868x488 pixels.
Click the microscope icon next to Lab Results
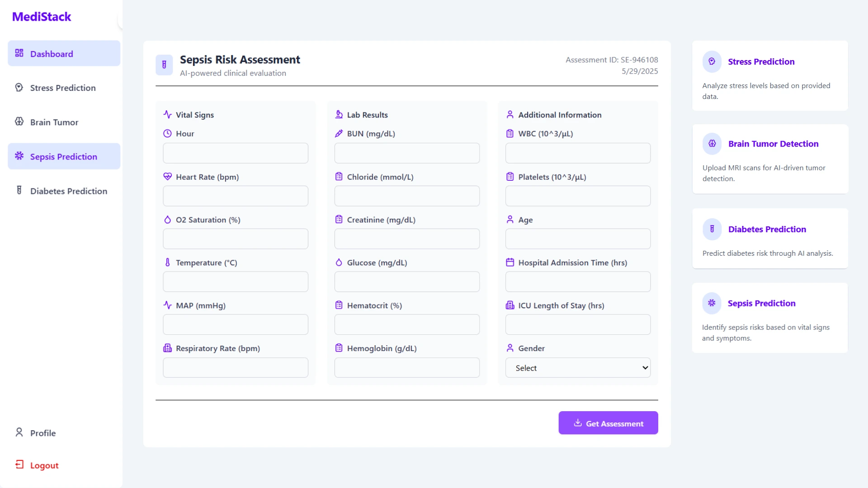click(339, 114)
